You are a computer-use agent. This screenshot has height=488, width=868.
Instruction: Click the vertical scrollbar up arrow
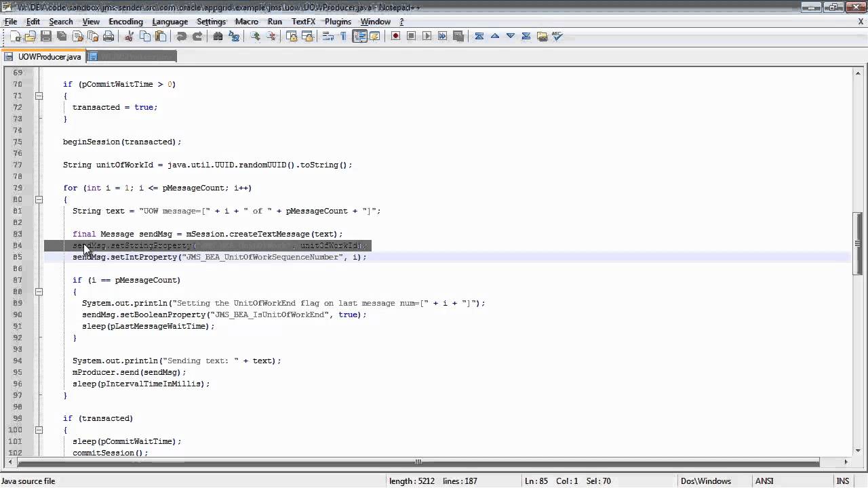[857, 73]
